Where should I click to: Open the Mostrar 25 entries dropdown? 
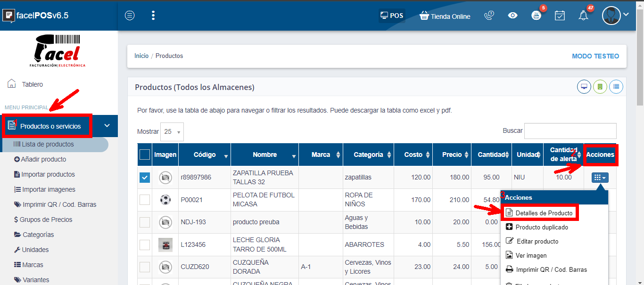tap(172, 132)
